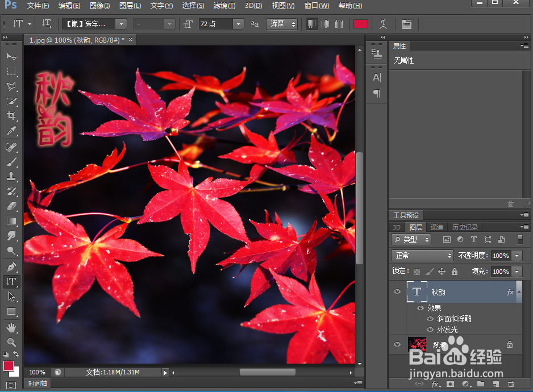
Task: Center-align the vertical text
Action: [x=325, y=24]
